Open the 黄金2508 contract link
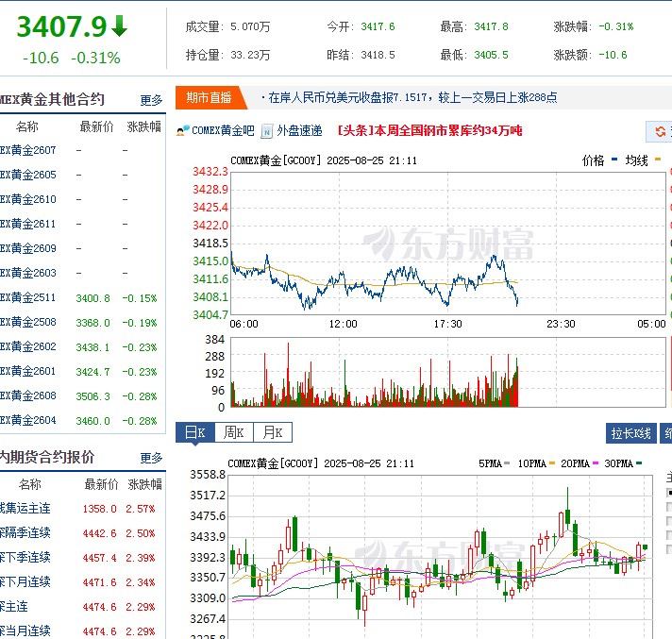This screenshot has width=672, height=639. click(x=28, y=322)
